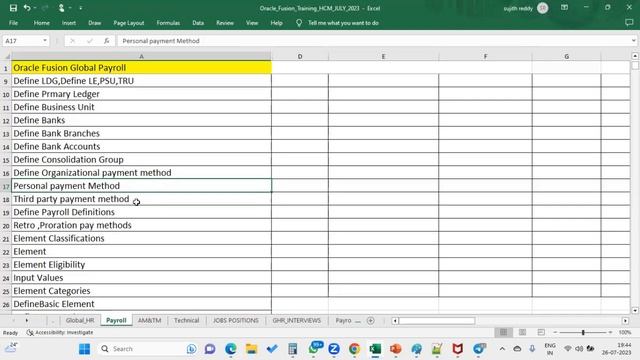Switch to the JOBS POSITIONS sheet tab
Screen dimensions: 640x360
pos(236,320)
